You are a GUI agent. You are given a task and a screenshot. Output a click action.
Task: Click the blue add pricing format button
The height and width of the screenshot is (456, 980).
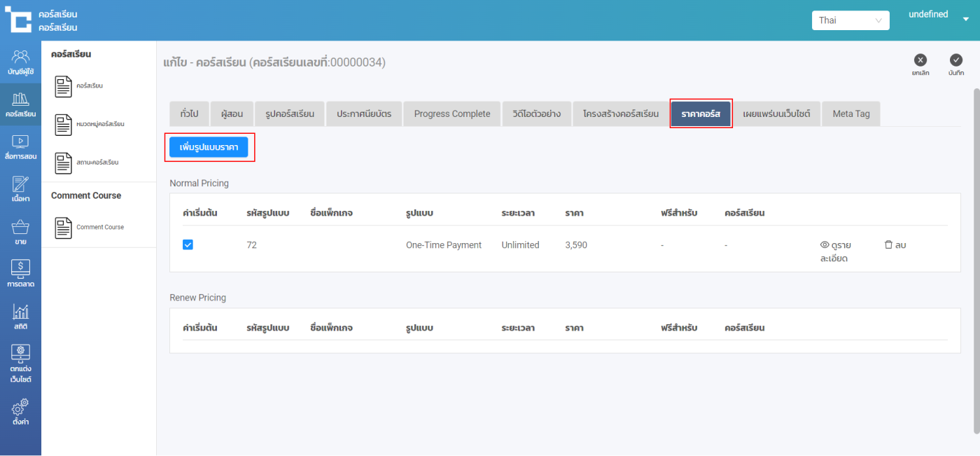(x=209, y=147)
